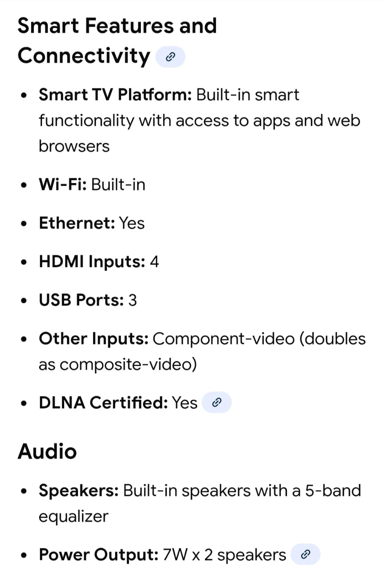Screen dimensions: 385x588
Task: Click the Audio section heading
Action: click(47, 451)
